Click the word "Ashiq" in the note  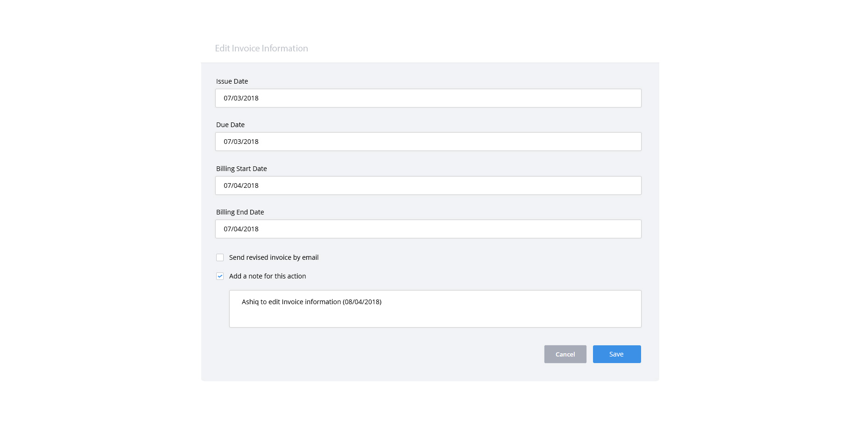(250, 302)
